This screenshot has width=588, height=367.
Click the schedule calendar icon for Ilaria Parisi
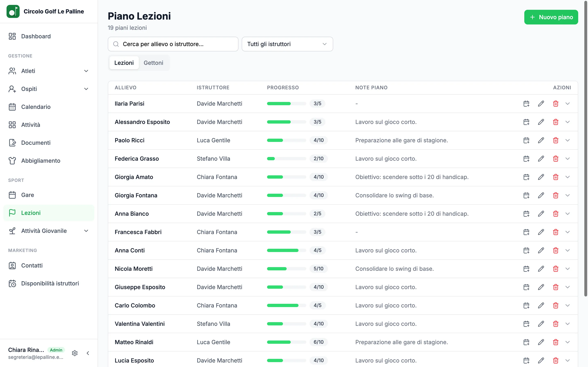pos(526,104)
